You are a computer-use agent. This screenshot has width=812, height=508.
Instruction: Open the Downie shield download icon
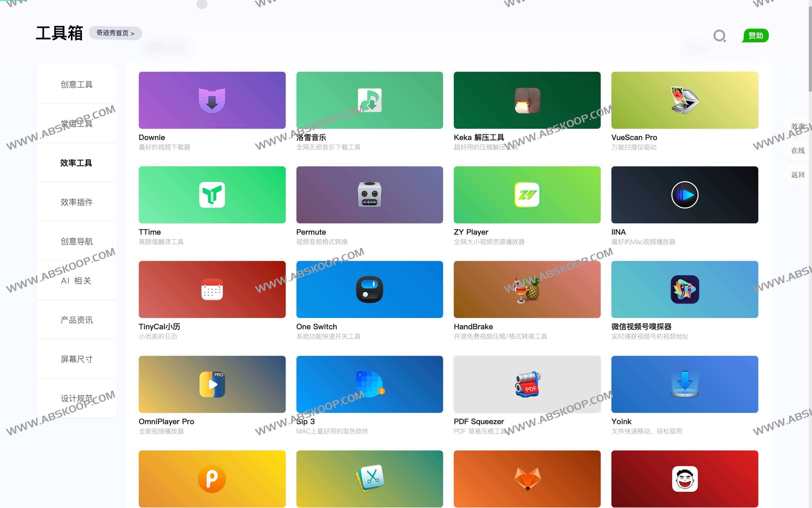click(212, 101)
